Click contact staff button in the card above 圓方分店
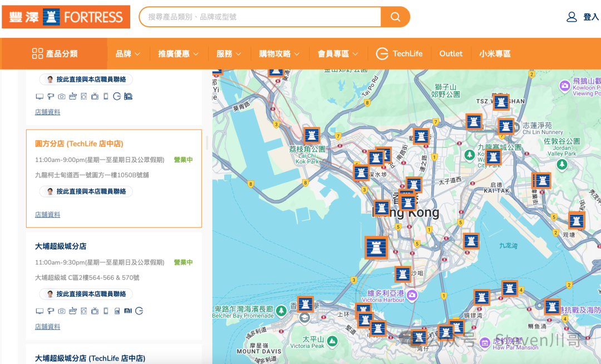The image size is (601, 364). point(86,80)
